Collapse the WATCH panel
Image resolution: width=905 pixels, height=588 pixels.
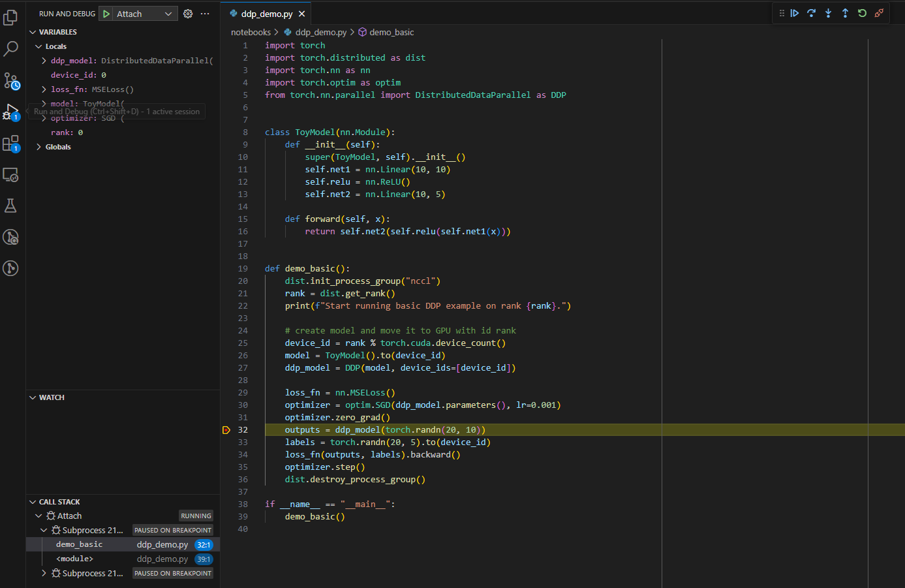[x=33, y=397]
